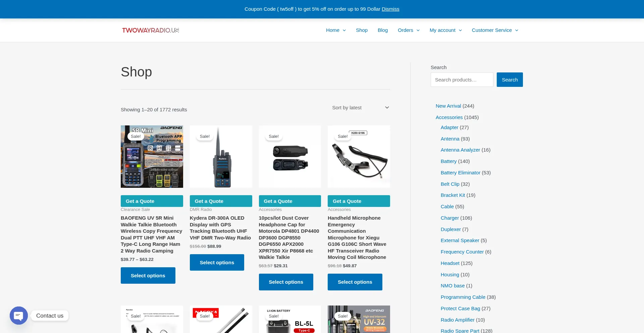This screenshot has width=644, height=333.
Task: Go to the Blog page
Action: pos(382,30)
